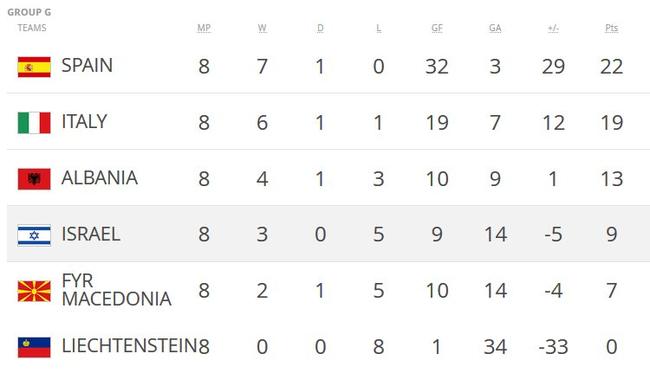Open the FYR MACEDONIA team link

pyautogui.click(x=116, y=290)
